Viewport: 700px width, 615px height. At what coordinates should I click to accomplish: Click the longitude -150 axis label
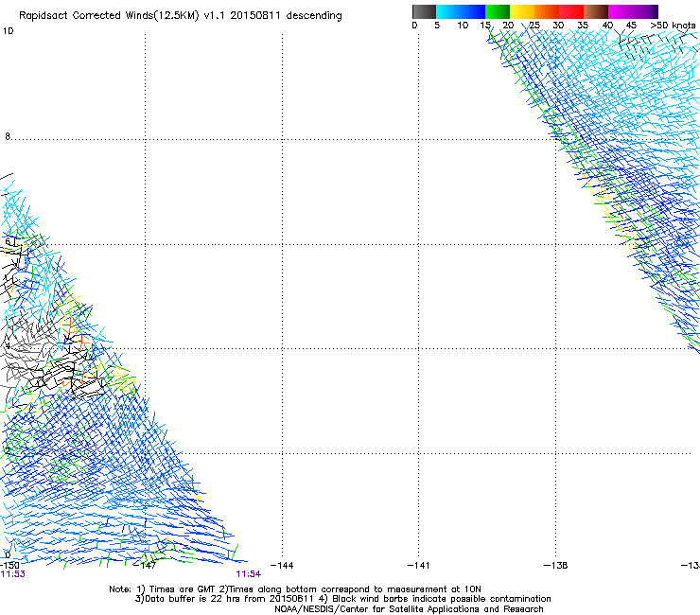9,566
